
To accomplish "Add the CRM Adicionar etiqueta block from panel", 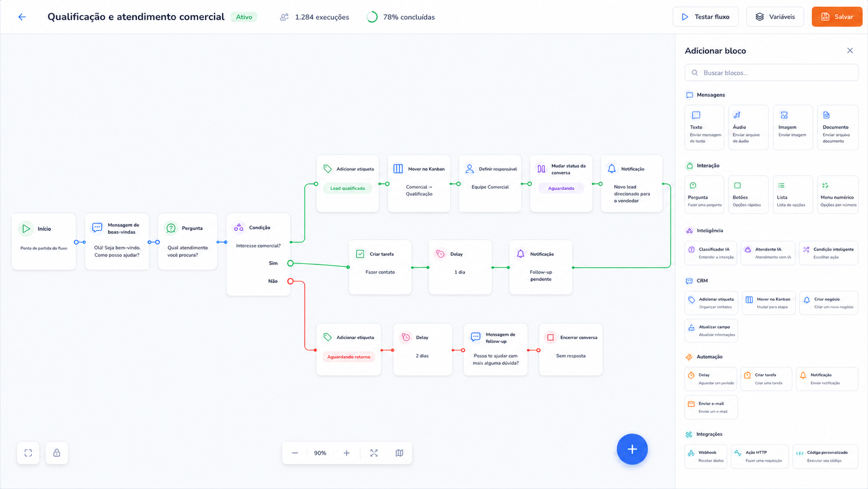I will [711, 303].
